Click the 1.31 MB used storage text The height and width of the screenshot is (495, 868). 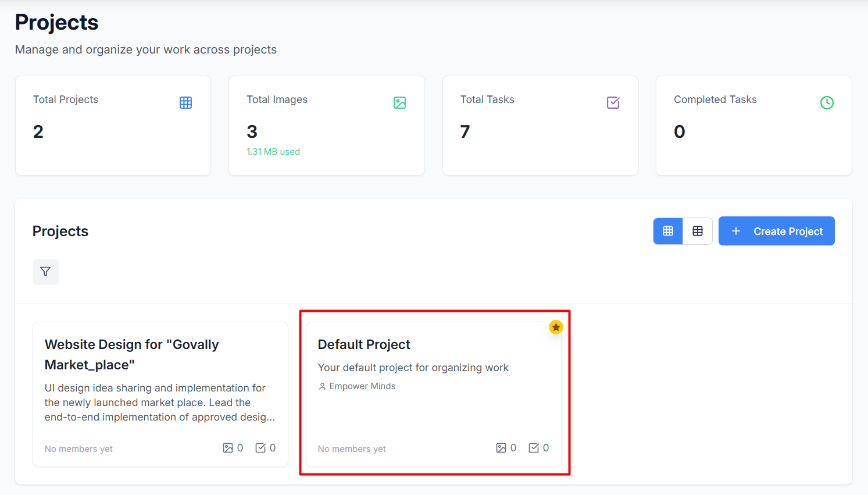[273, 152]
